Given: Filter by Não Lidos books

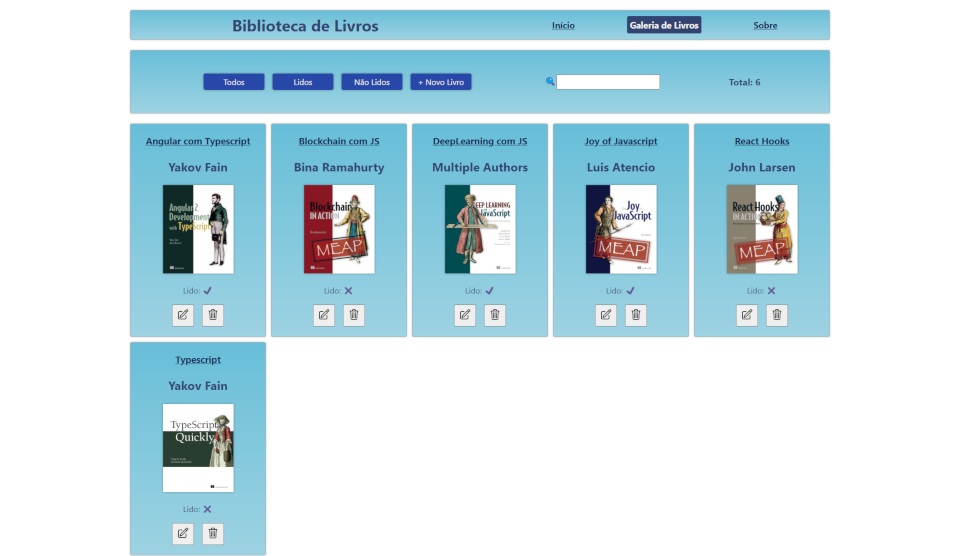Looking at the screenshot, I should (372, 82).
